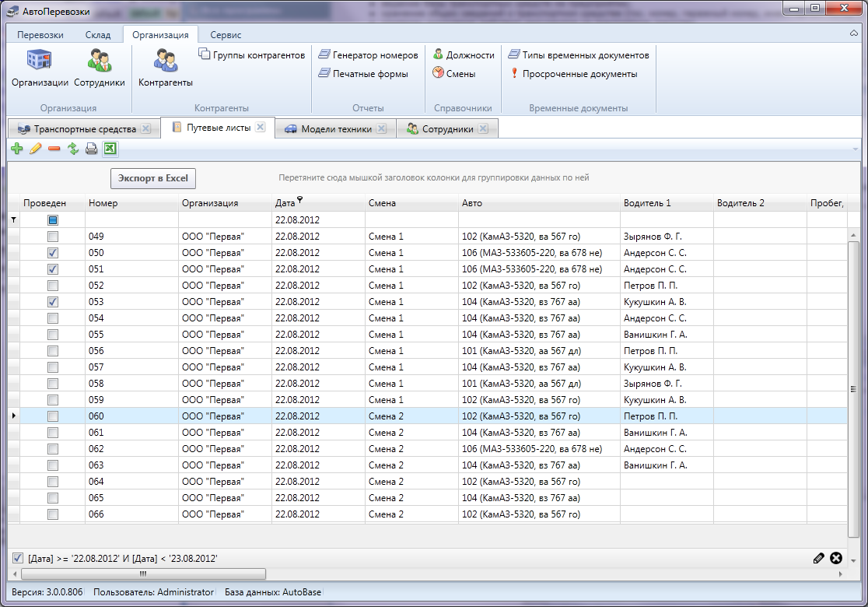The width and height of the screenshot is (868, 607).
Task: Open the Дата column filter icon
Action: click(x=299, y=200)
